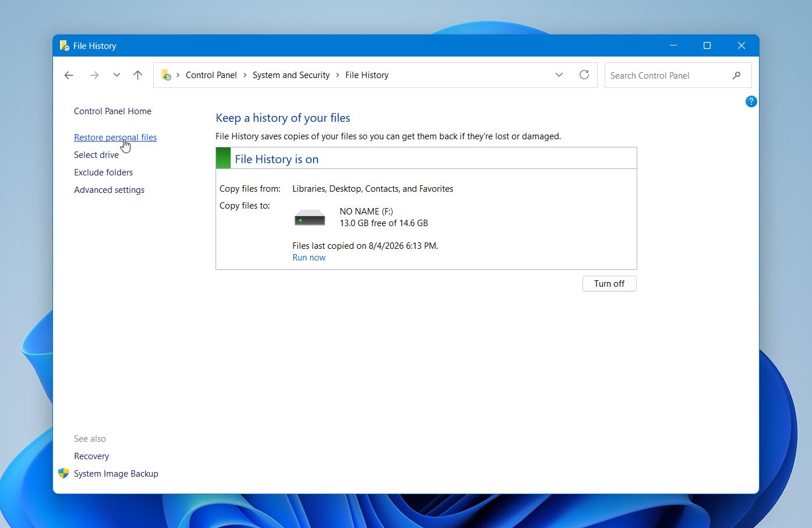Screen dimensions: 812x528
Task: Click the search magnifier icon
Action: coord(737,75)
